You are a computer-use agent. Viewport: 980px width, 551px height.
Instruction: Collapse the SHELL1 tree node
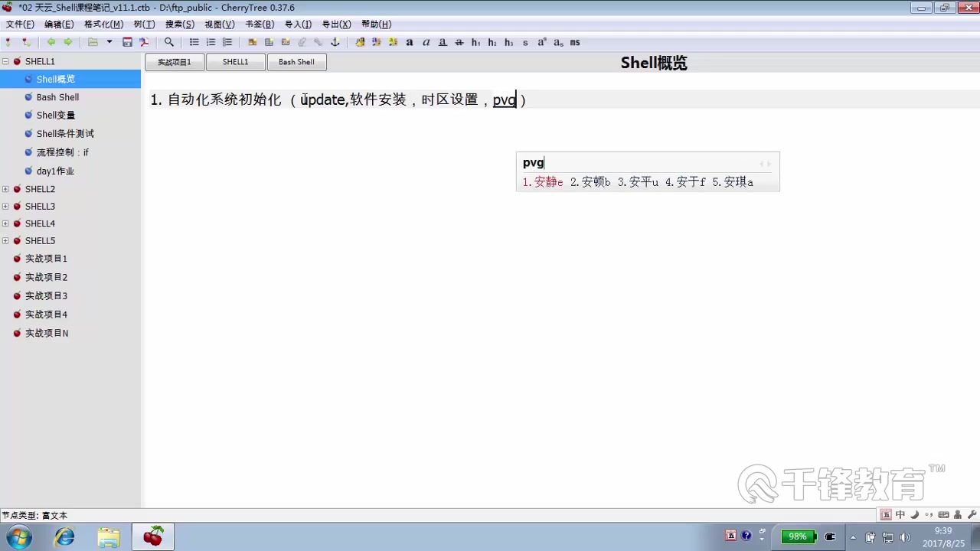6,60
